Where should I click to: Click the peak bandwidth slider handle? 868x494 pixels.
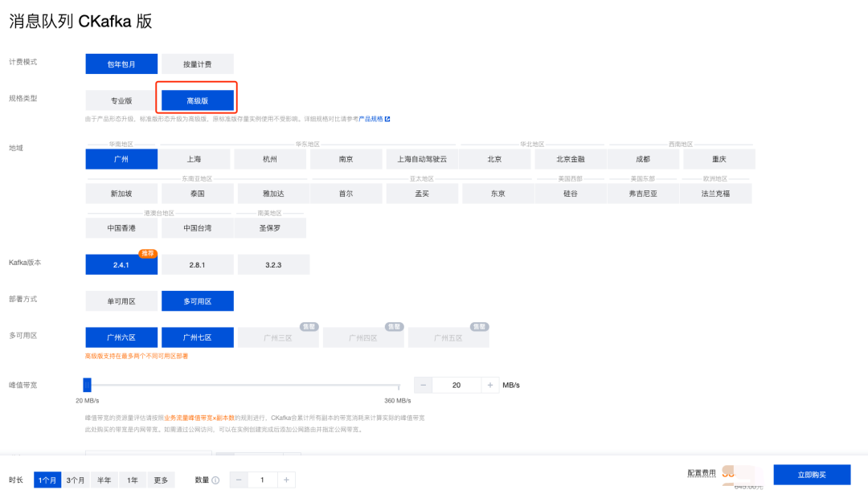click(87, 385)
